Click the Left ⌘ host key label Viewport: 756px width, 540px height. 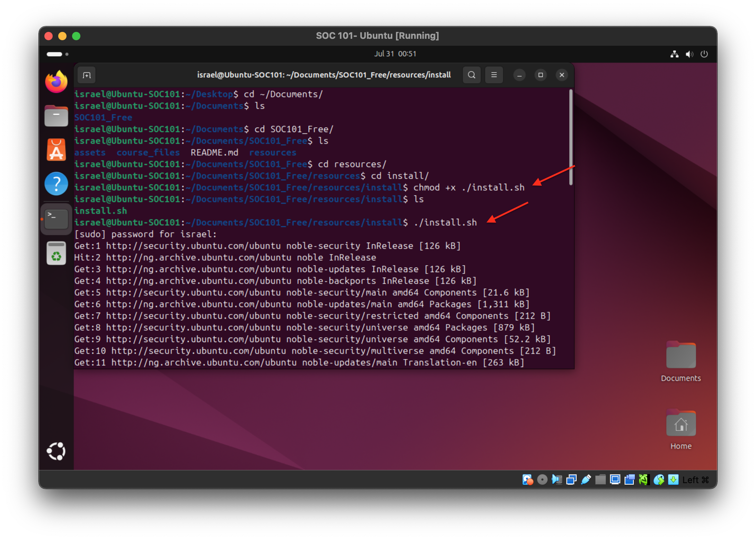tap(696, 480)
